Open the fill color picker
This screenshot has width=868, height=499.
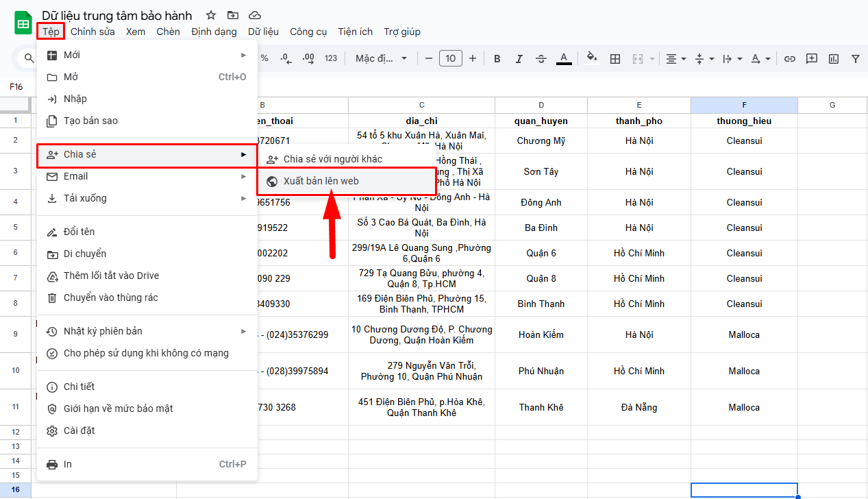[593, 58]
